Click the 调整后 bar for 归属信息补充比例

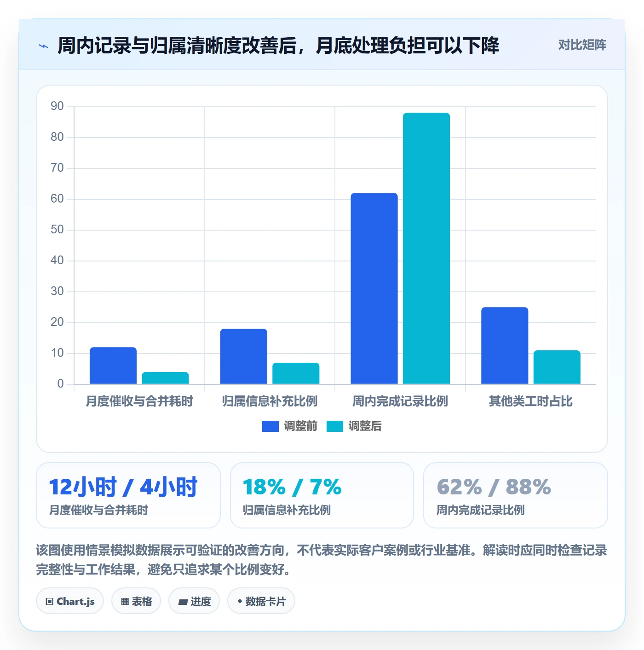(x=296, y=373)
